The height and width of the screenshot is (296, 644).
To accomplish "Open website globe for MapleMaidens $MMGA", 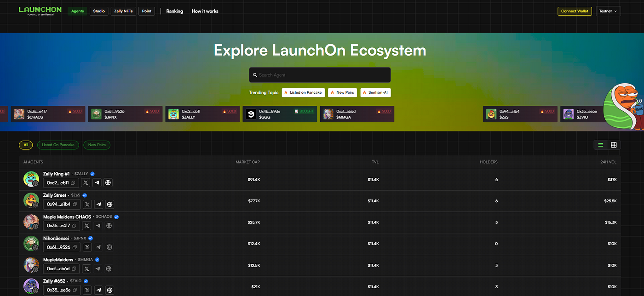I will [109, 268].
